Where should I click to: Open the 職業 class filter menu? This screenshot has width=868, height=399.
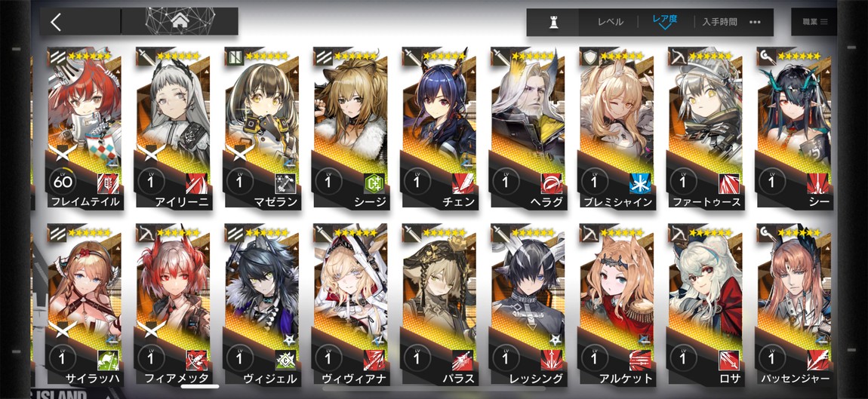coord(814,22)
